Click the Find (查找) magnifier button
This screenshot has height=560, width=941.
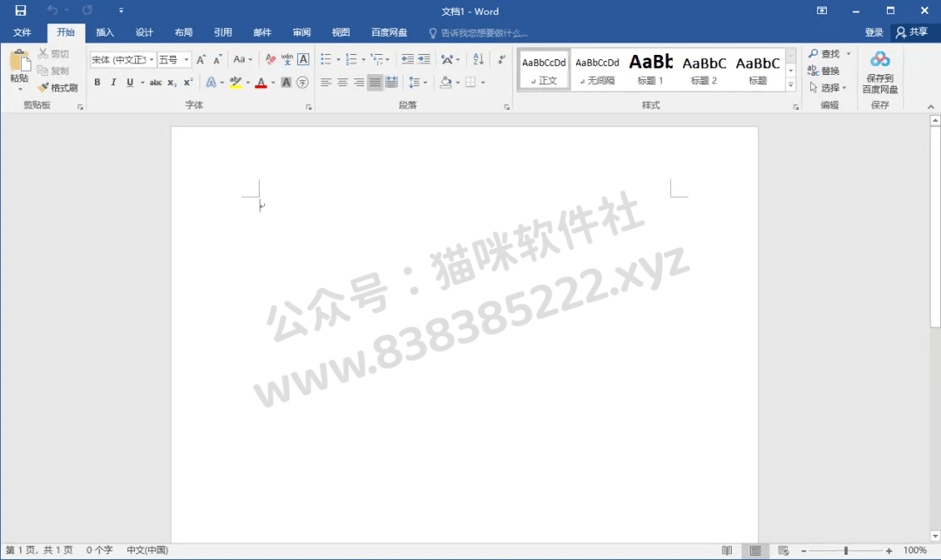[825, 54]
